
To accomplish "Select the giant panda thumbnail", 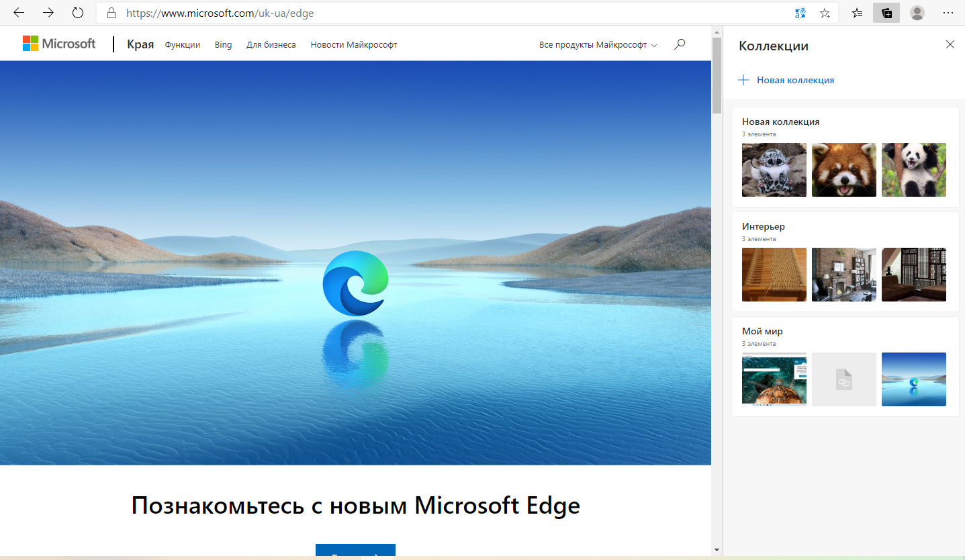I will tap(914, 170).
